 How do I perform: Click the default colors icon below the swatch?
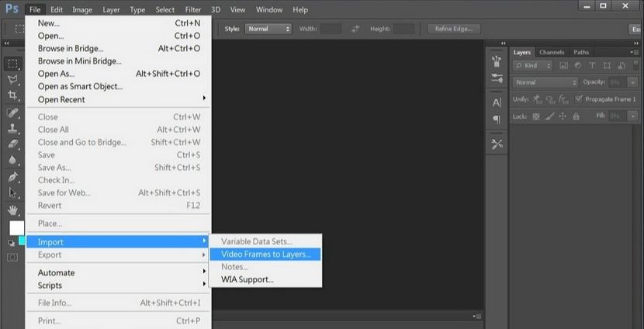[x=12, y=243]
